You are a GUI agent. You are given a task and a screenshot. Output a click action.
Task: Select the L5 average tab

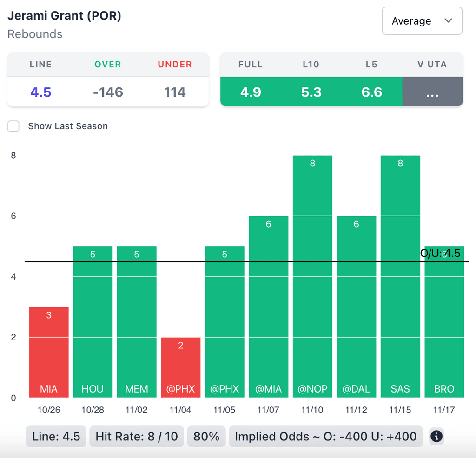[371, 92]
